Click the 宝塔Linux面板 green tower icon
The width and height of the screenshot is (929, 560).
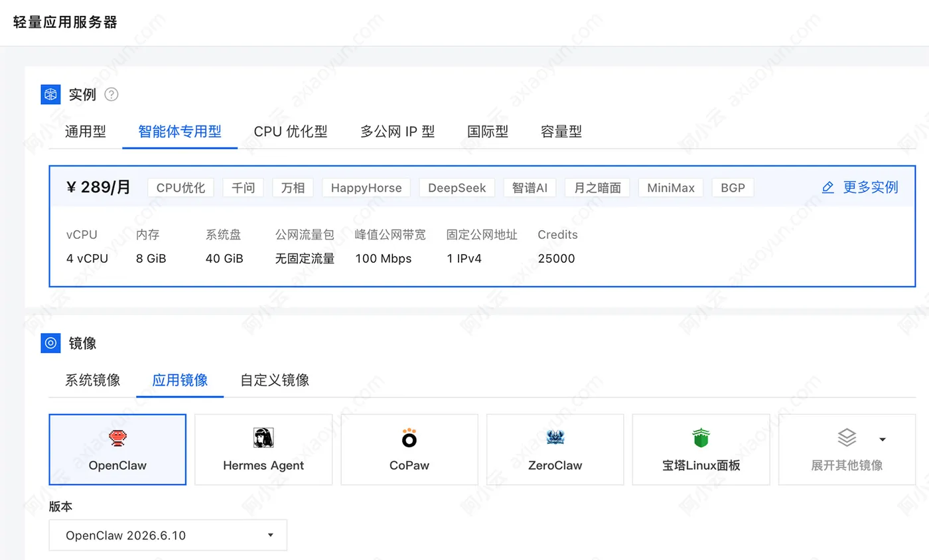click(701, 437)
